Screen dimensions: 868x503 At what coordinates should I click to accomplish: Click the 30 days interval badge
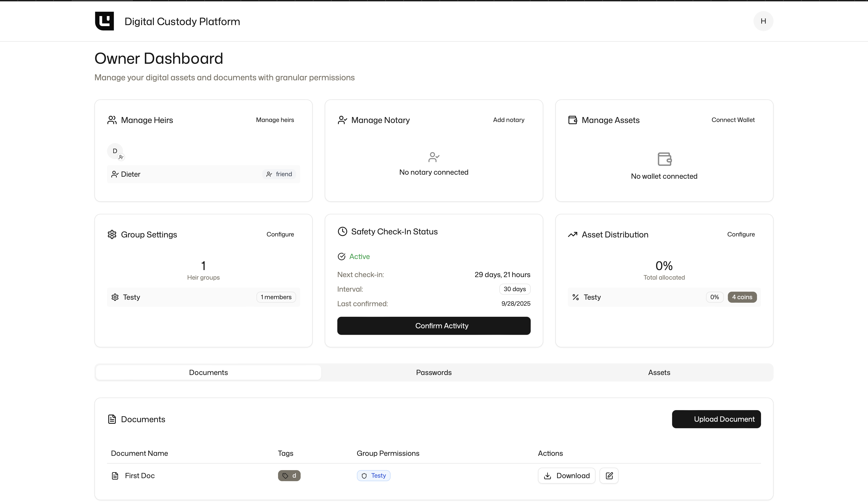point(515,289)
